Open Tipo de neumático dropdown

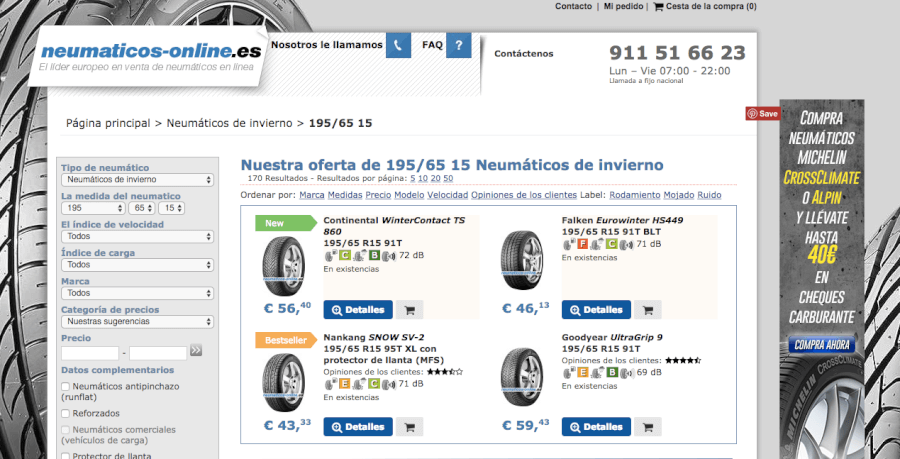(137, 180)
